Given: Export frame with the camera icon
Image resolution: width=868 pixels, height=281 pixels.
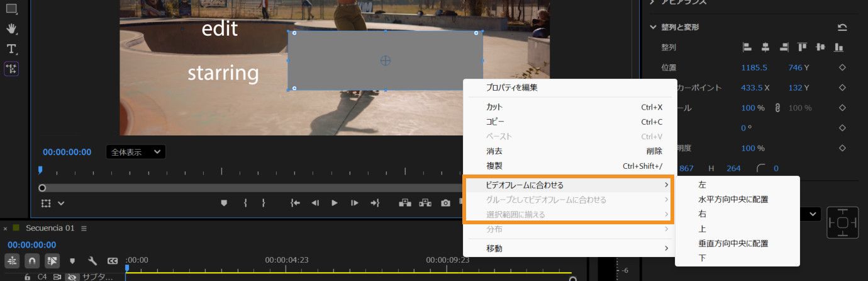Looking at the screenshot, I should (x=445, y=203).
